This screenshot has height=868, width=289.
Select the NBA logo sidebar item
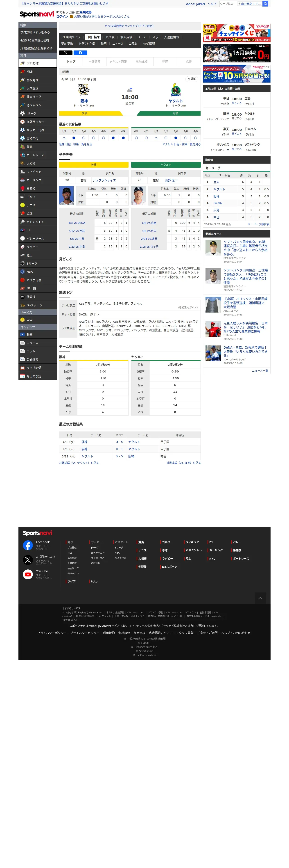(x=37, y=272)
